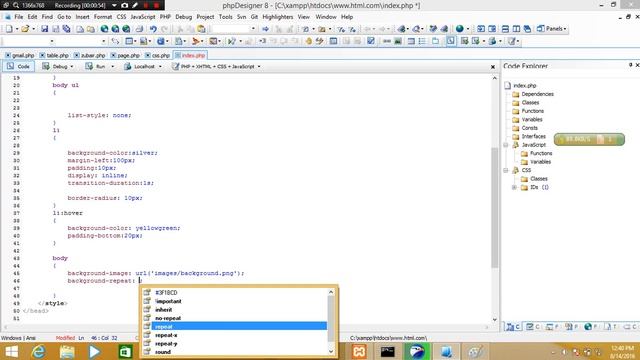Click the first globe preview icon
Viewport: 640px width, 360px height.
(104, 29)
